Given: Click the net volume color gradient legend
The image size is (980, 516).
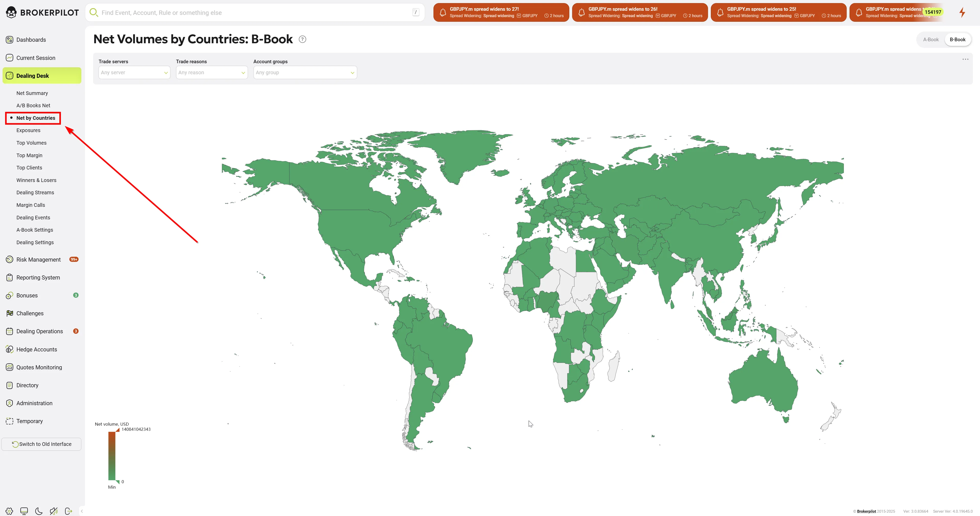Looking at the screenshot, I should 112,456.
